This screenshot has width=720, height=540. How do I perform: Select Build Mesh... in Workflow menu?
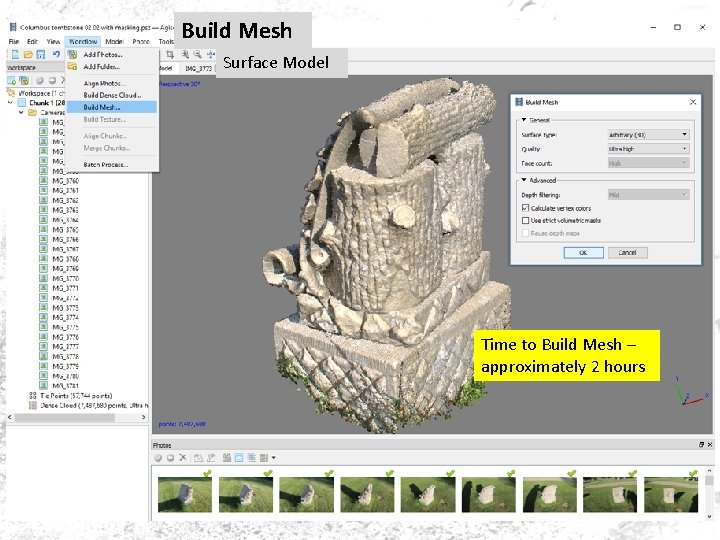[112, 107]
